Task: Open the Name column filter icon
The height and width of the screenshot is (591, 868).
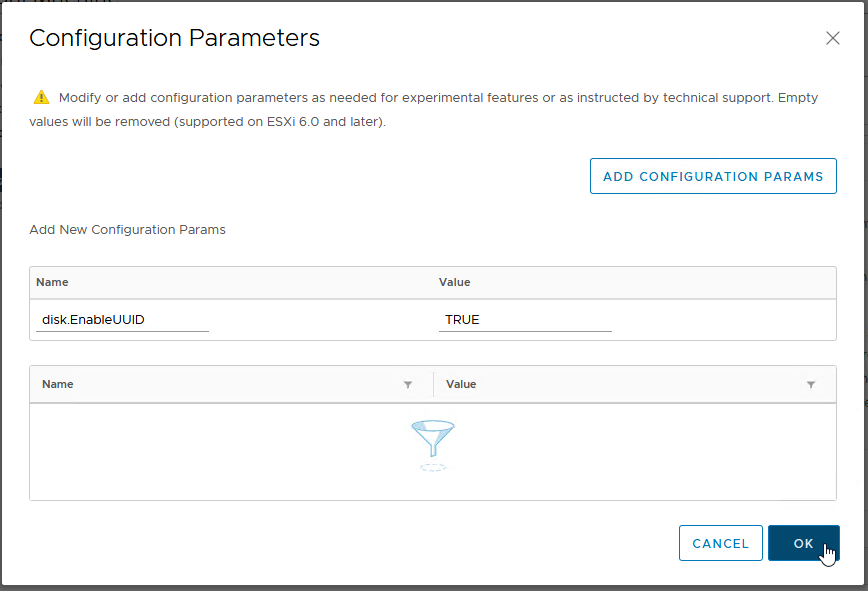Action: pyautogui.click(x=407, y=385)
